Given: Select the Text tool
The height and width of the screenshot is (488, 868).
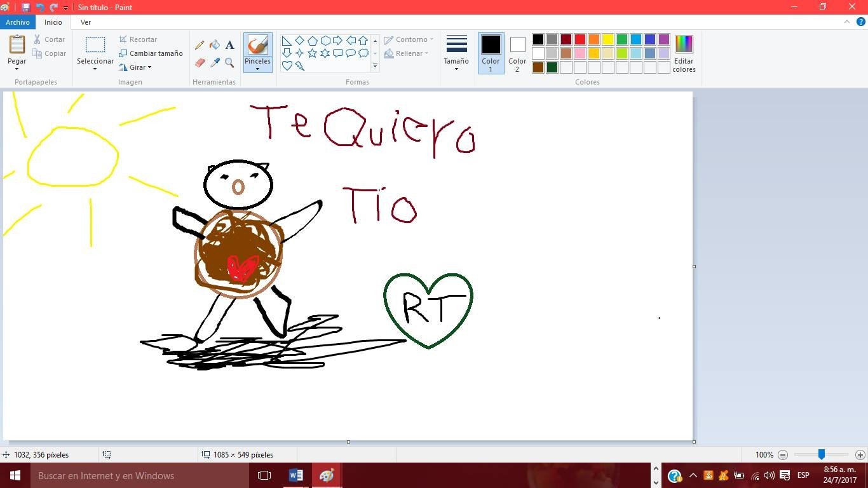Looking at the screenshot, I should tap(229, 45).
